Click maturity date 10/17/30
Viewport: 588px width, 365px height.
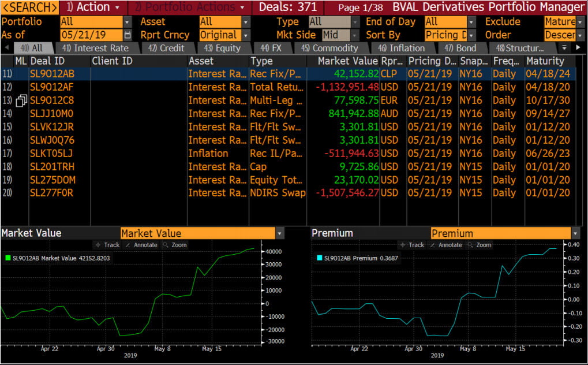coord(548,100)
